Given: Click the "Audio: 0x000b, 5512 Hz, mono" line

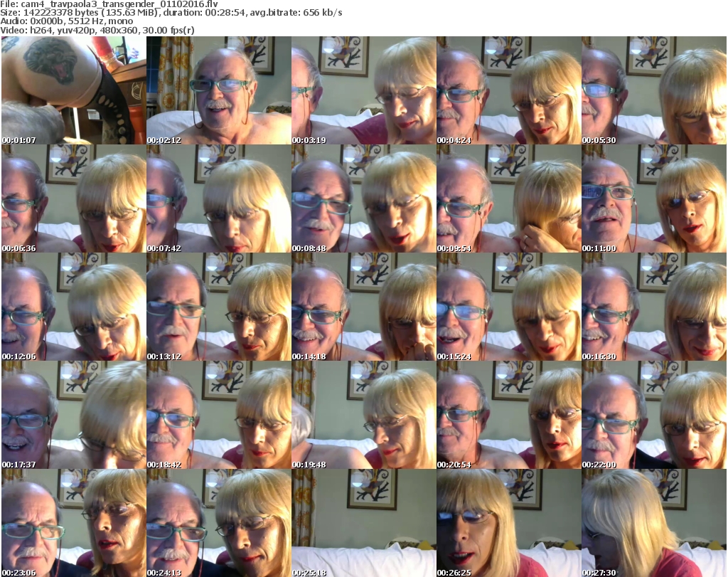Looking at the screenshot, I should click(x=67, y=21).
